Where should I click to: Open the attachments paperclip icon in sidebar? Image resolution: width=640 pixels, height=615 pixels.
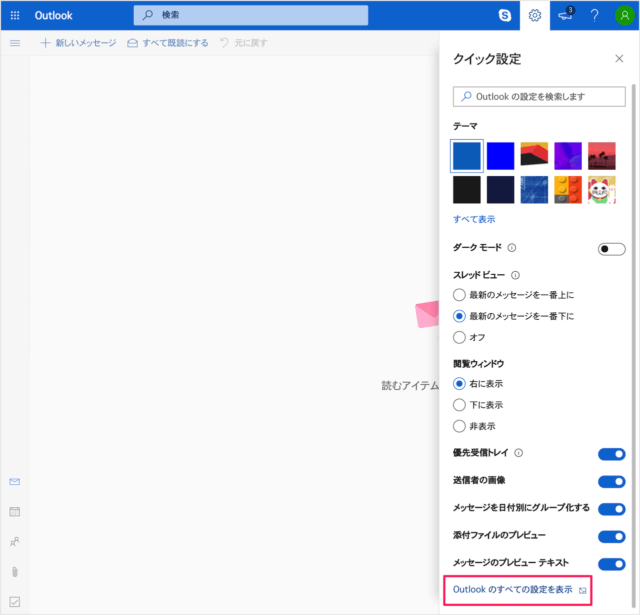tap(15, 571)
